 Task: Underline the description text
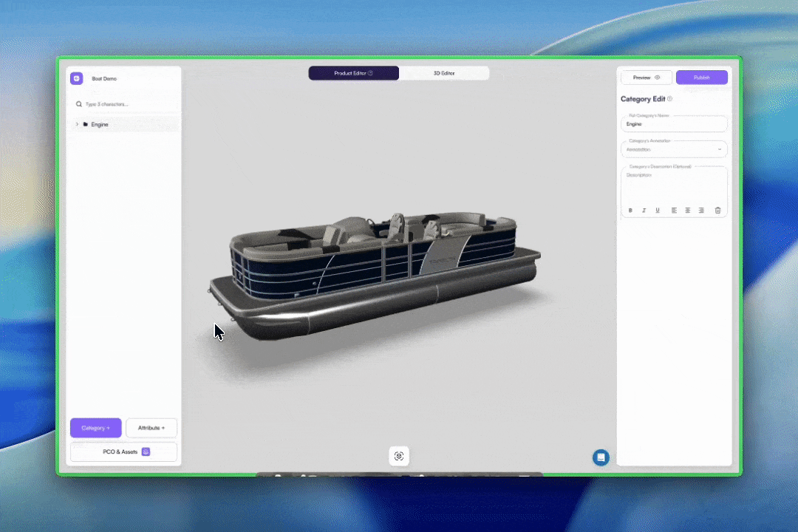pyautogui.click(x=658, y=211)
